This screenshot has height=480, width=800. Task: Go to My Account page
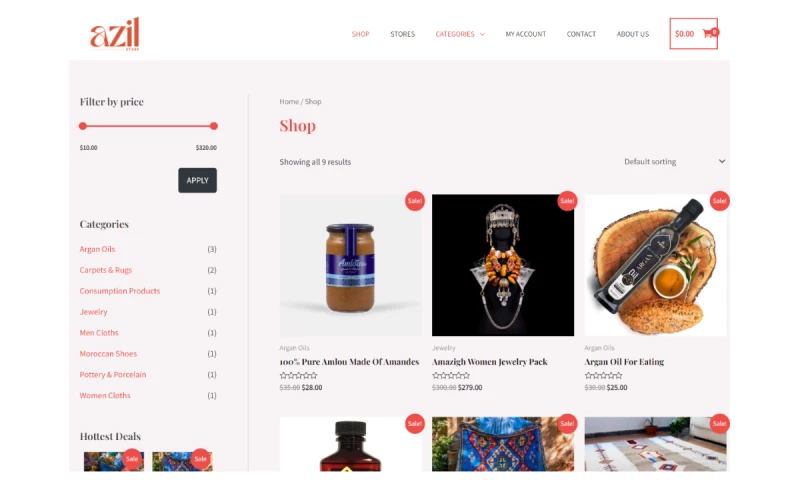pyautogui.click(x=526, y=34)
